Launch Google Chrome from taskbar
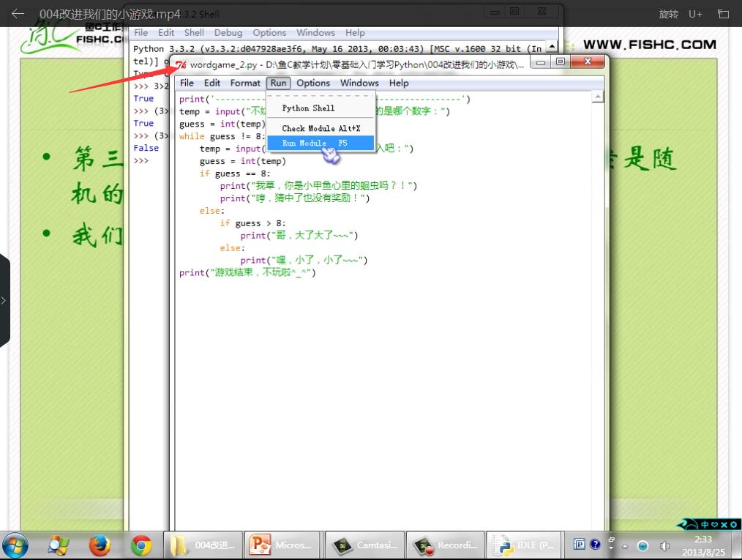 [141, 545]
